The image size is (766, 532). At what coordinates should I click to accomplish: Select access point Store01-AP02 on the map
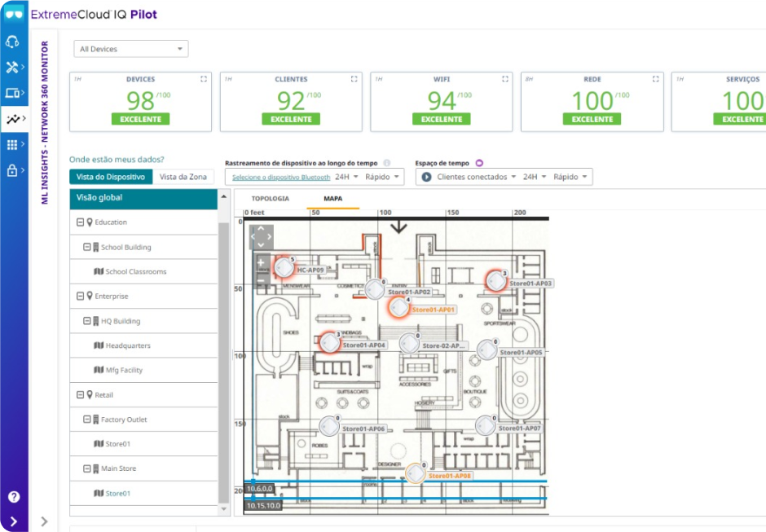(x=375, y=289)
